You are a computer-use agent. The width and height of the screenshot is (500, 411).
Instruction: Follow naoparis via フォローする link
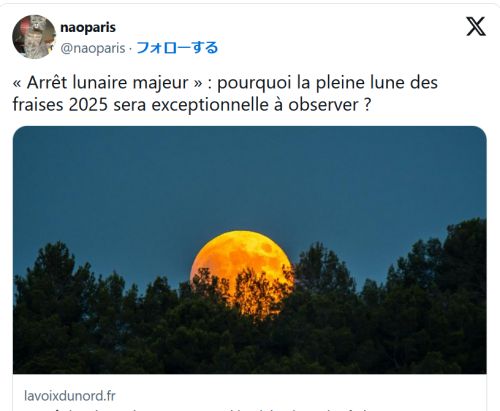pyautogui.click(x=177, y=48)
